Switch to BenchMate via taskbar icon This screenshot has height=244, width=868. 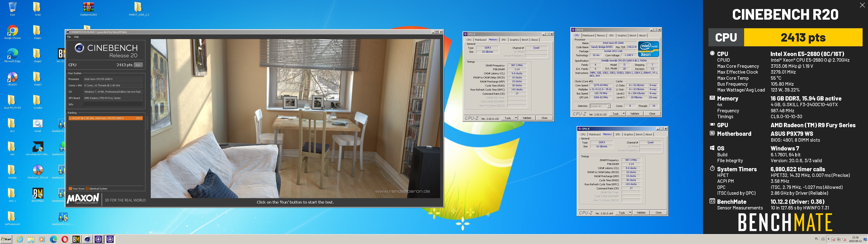coord(76,239)
